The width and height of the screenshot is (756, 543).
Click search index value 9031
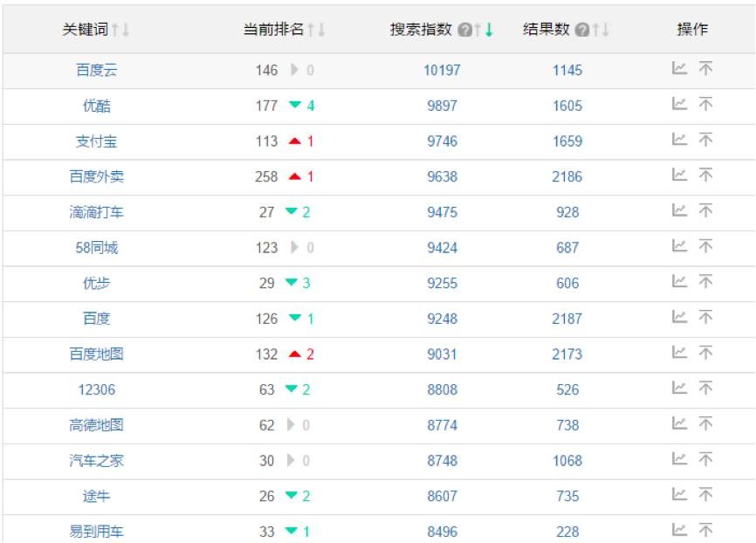point(442,354)
